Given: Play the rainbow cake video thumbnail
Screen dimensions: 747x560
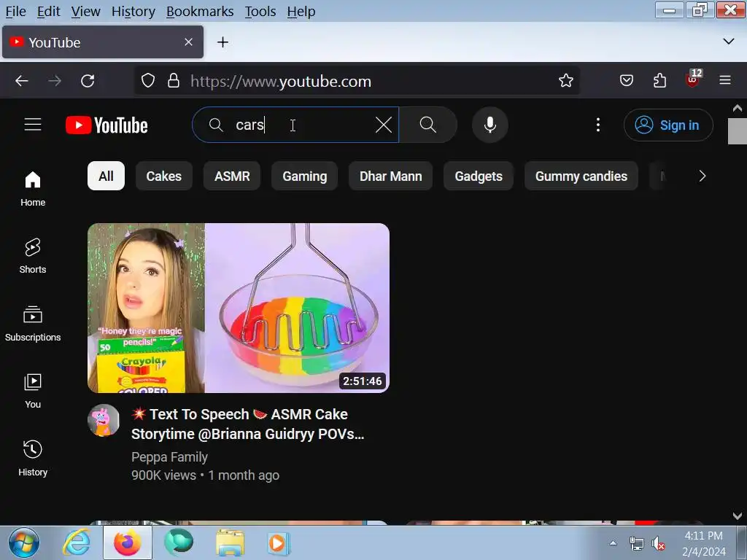Looking at the screenshot, I should point(239,308).
